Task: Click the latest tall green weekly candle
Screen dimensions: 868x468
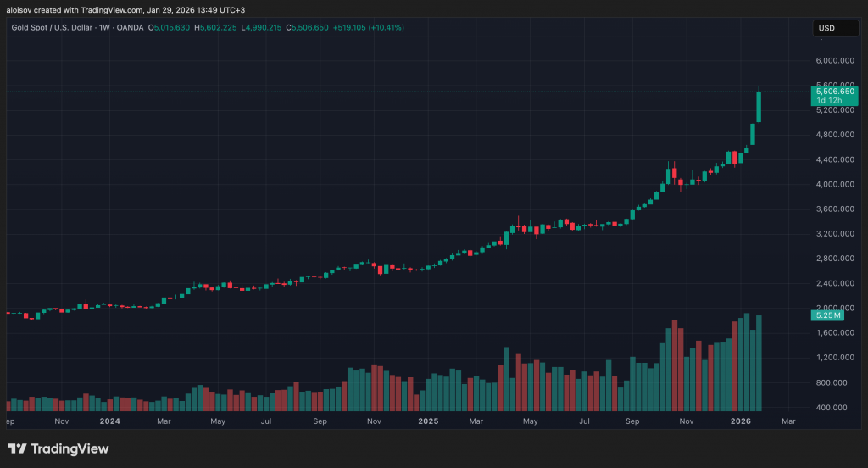Action: [759, 106]
